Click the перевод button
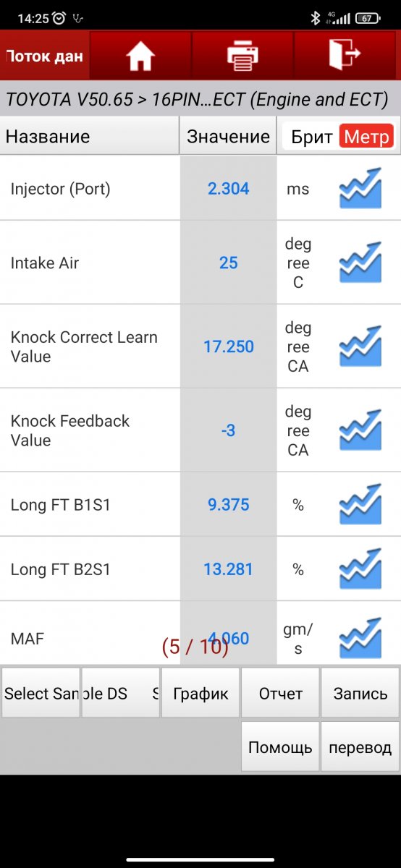 point(360,746)
